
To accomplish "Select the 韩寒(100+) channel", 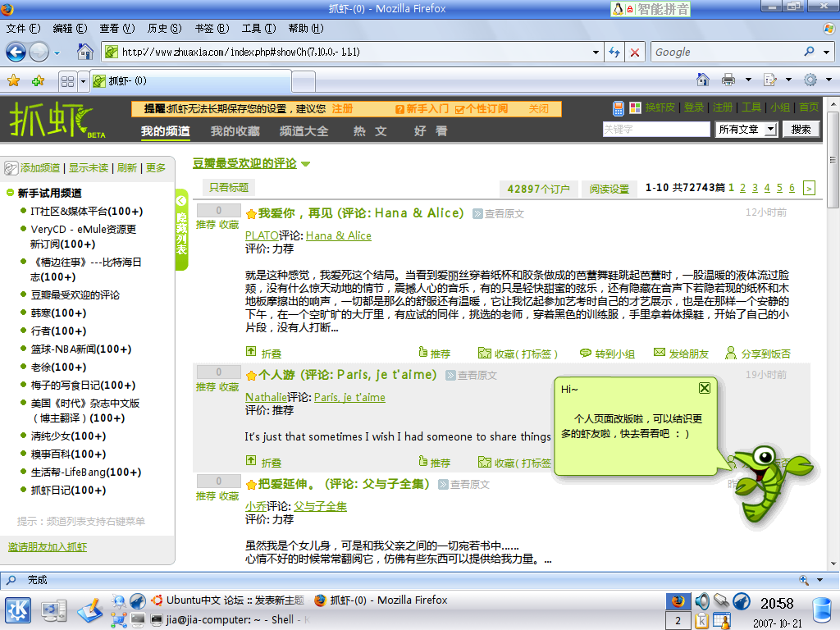I will click(58, 313).
